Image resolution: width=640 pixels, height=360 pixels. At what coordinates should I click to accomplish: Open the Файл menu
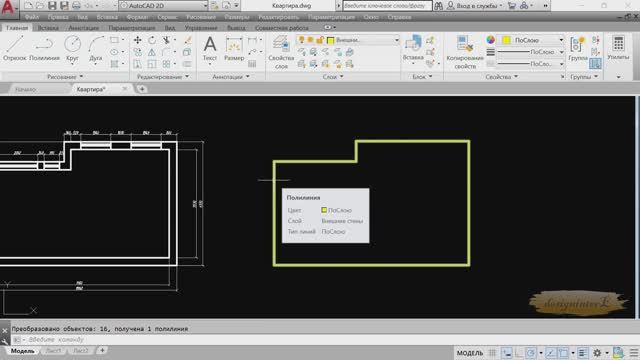coord(32,17)
